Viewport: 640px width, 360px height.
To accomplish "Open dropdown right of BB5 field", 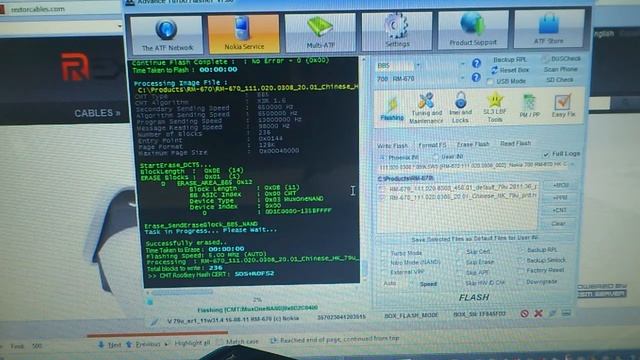I will tap(462, 64).
